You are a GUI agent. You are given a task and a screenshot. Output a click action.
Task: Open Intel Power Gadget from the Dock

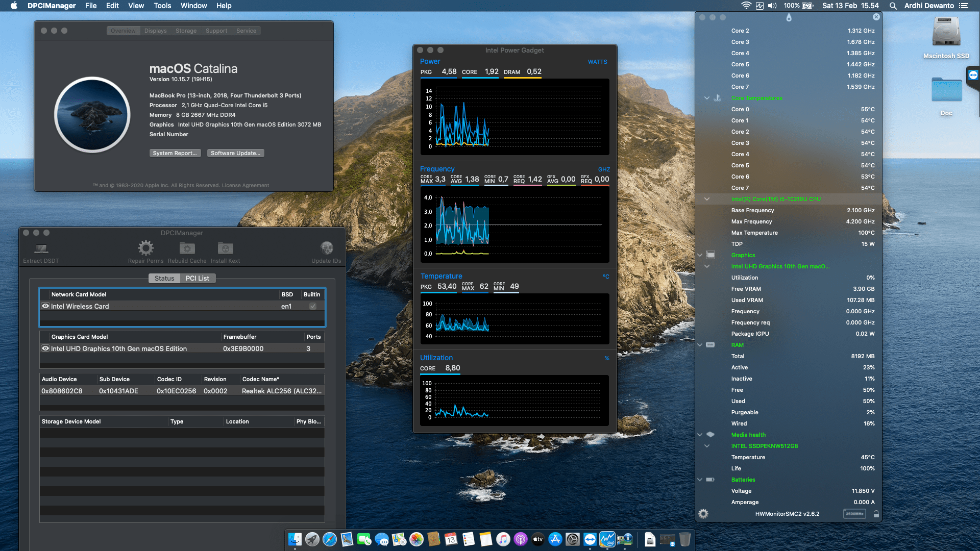[607, 539]
